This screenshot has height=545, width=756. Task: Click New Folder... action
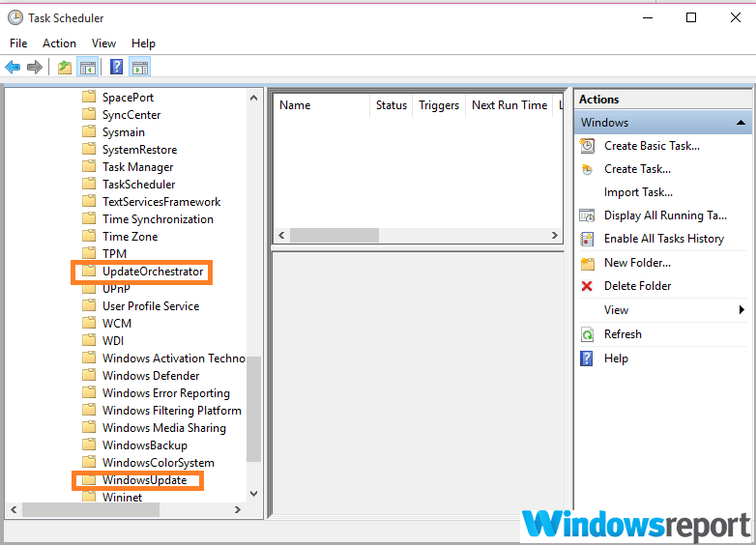pos(637,263)
